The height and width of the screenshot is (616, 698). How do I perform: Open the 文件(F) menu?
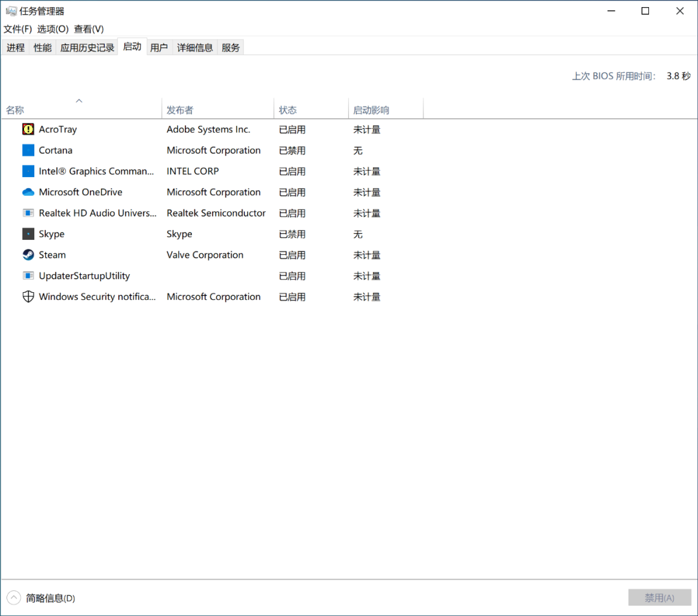click(18, 29)
